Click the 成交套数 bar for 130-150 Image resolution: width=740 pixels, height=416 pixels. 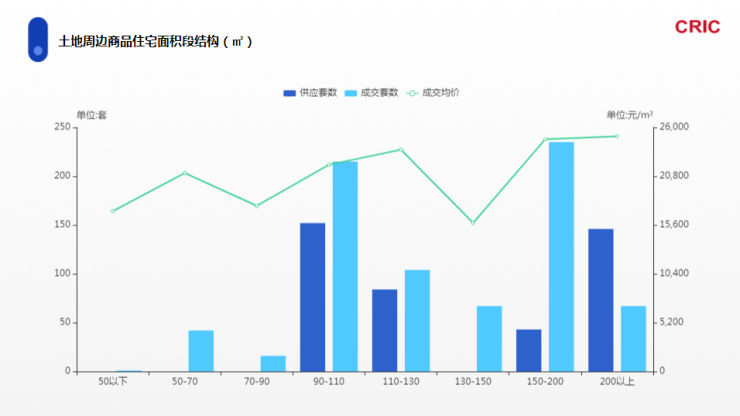[489, 339]
